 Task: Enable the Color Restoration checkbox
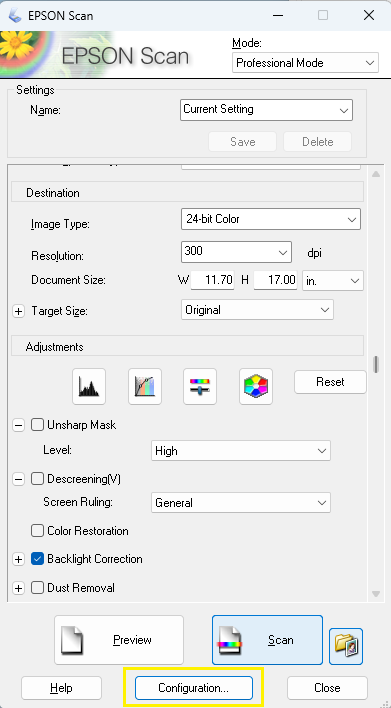(37, 531)
